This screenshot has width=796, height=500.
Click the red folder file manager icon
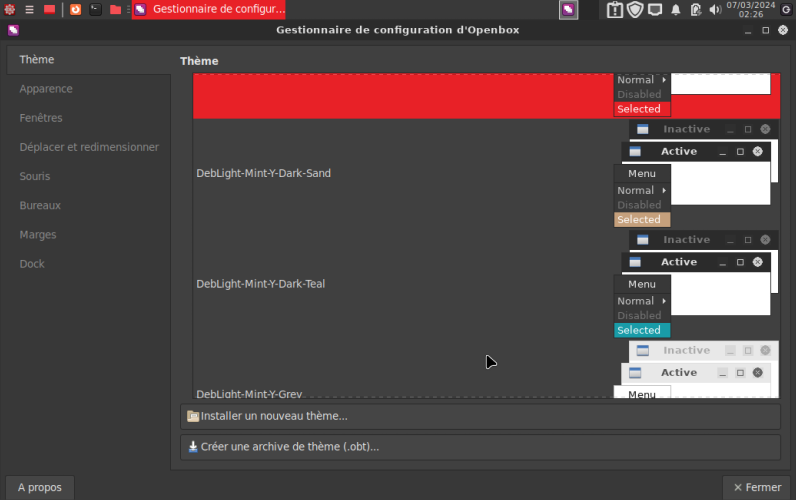pos(115,10)
